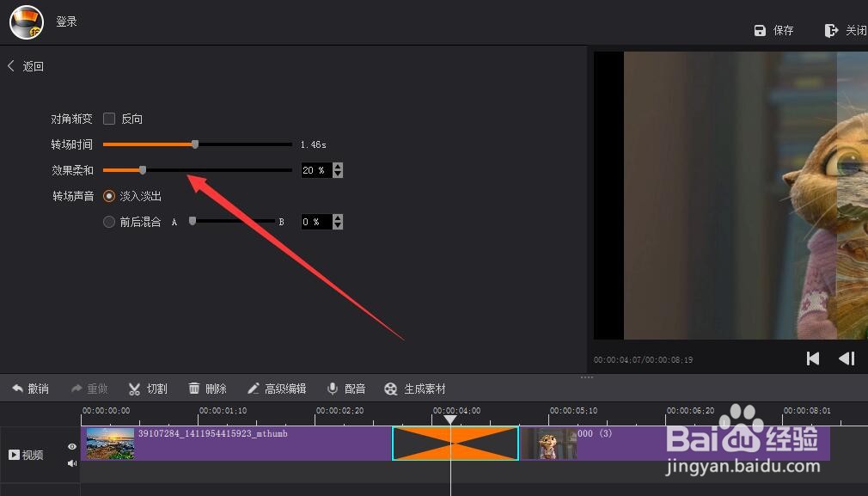The width and height of the screenshot is (868, 496).
Task: Click the 00:00:01:10 ruler mark
Action: [223, 411]
